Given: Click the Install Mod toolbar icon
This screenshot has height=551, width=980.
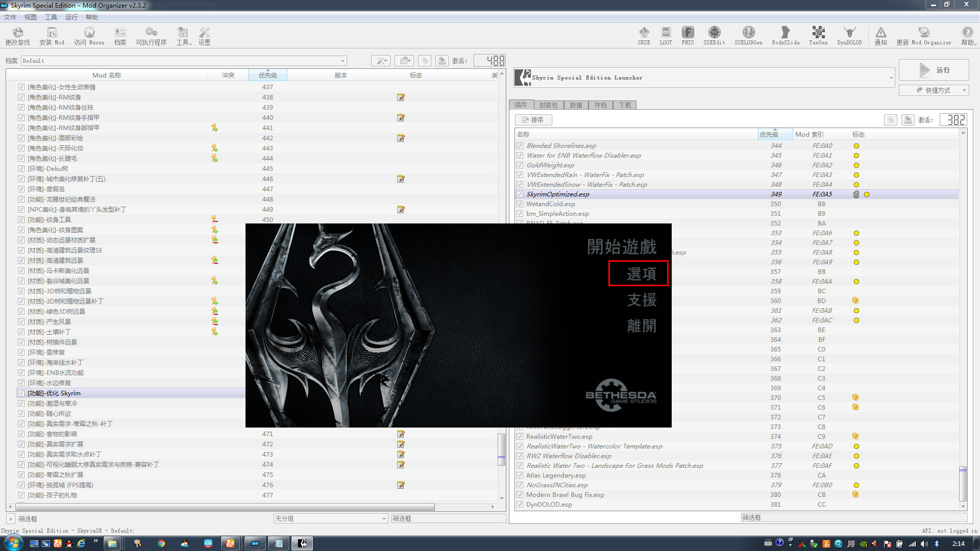Looking at the screenshot, I should pos(52,35).
